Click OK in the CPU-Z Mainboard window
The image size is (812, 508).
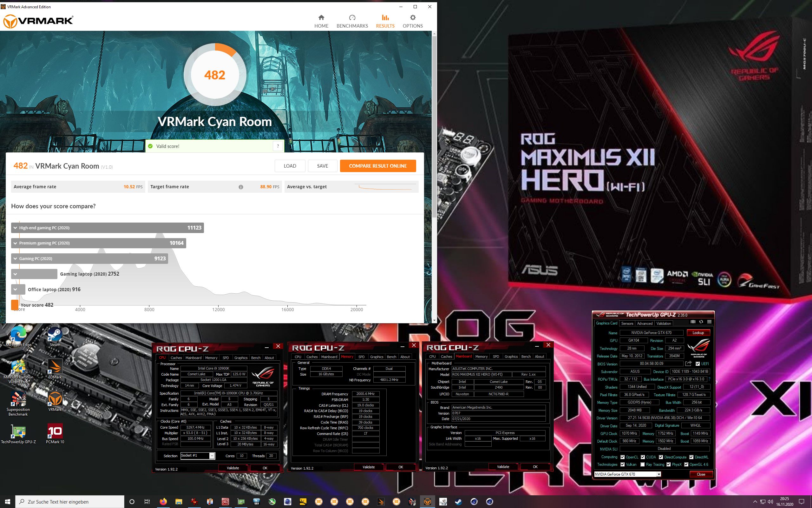pos(535,467)
